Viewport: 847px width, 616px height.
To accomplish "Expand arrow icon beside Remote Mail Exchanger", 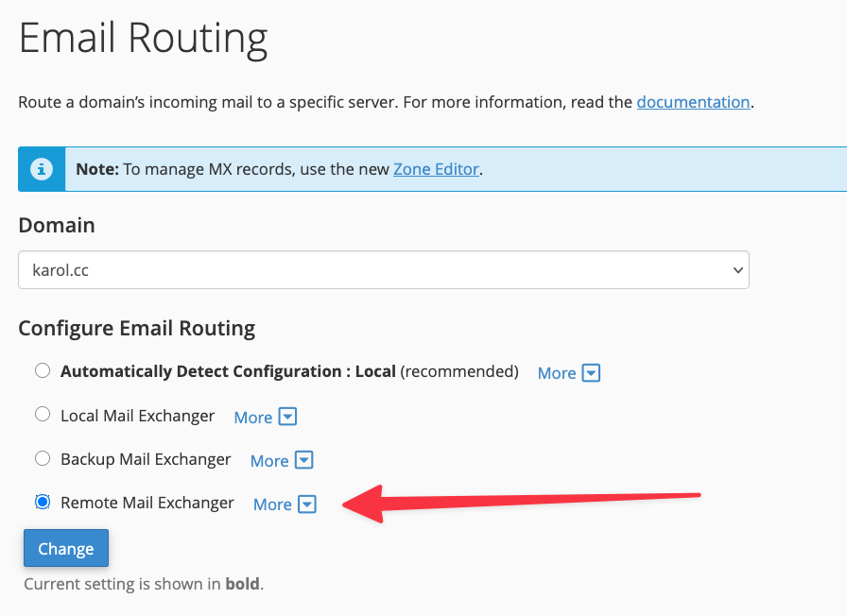I will (307, 505).
